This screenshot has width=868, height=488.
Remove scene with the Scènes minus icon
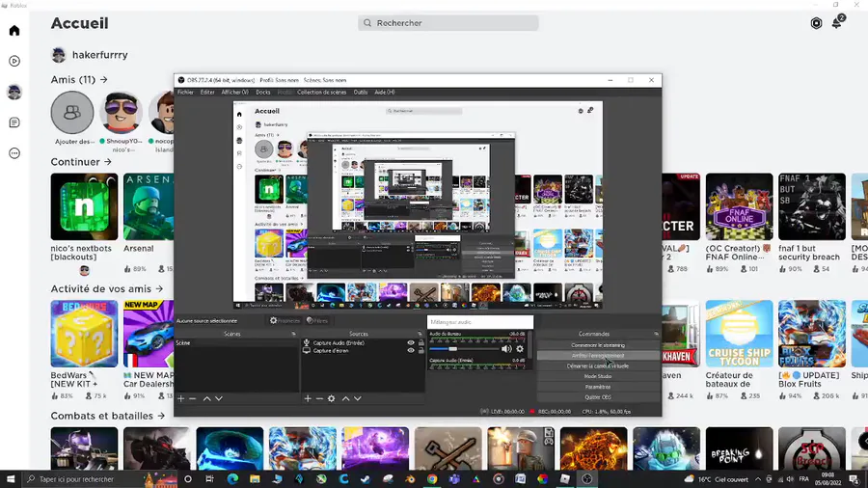pyautogui.click(x=193, y=398)
